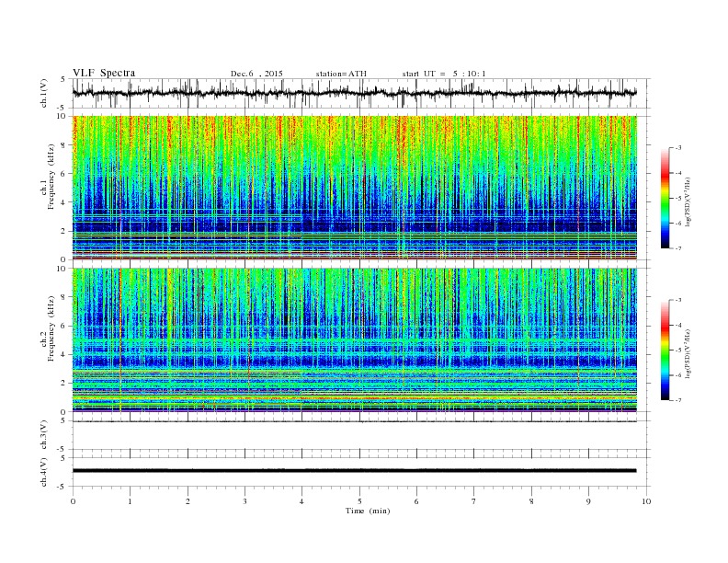Click the 'start UT = 5 :10: 1' text
This screenshot has height=563, width=728.
click(444, 74)
